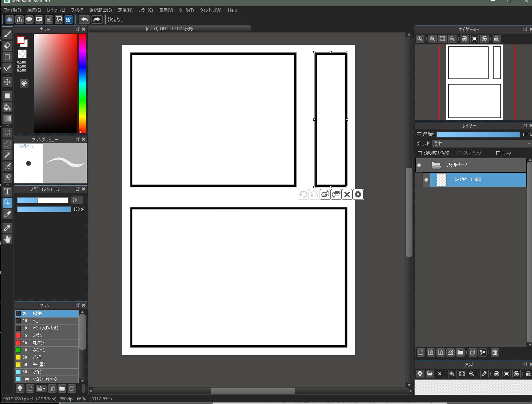Open the color palette icon in Color panel

(24, 83)
